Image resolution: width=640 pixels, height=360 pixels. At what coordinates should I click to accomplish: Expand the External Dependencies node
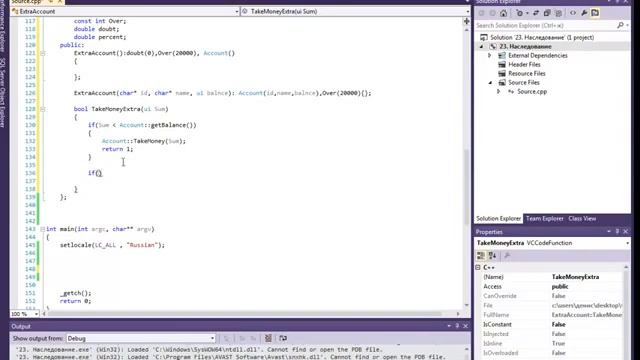490,56
